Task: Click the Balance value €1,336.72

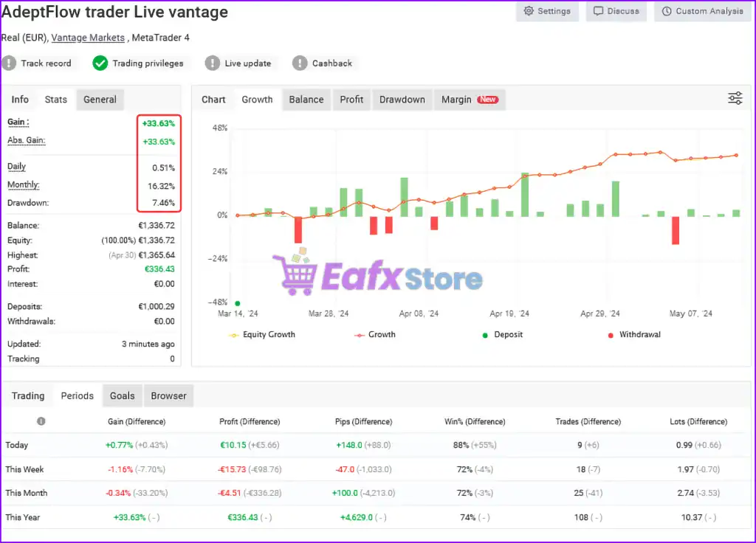Action: click(x=157, y=226)
